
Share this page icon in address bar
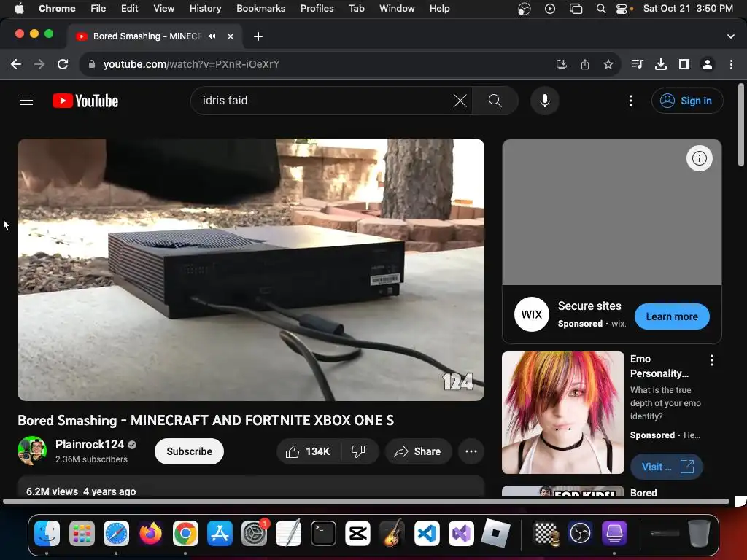tap(585, 64)
